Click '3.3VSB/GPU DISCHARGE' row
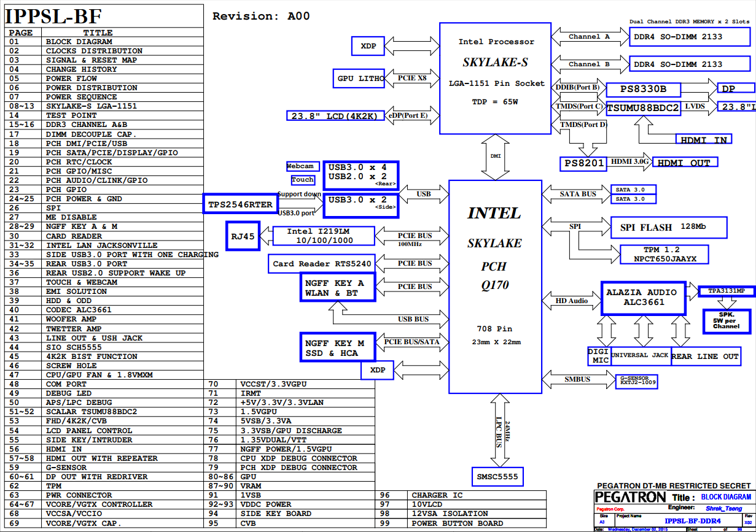 point(289,431)
